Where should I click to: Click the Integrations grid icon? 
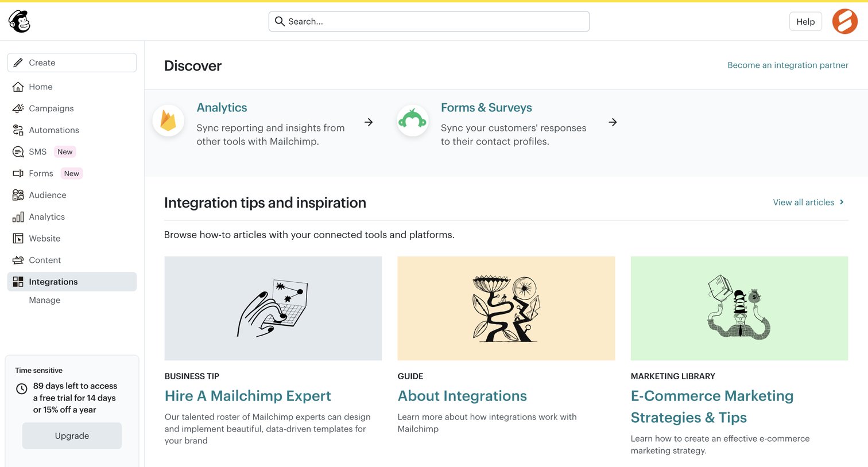pos(18,282)
